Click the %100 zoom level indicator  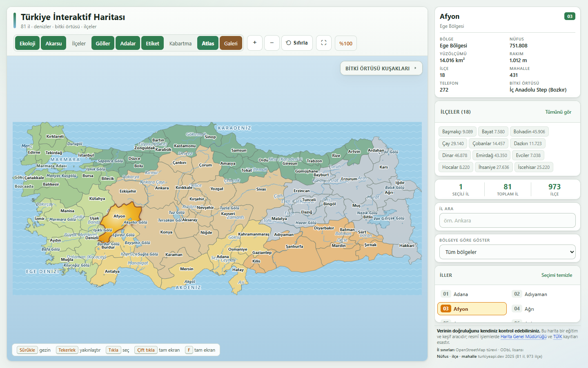pos(346,43)
